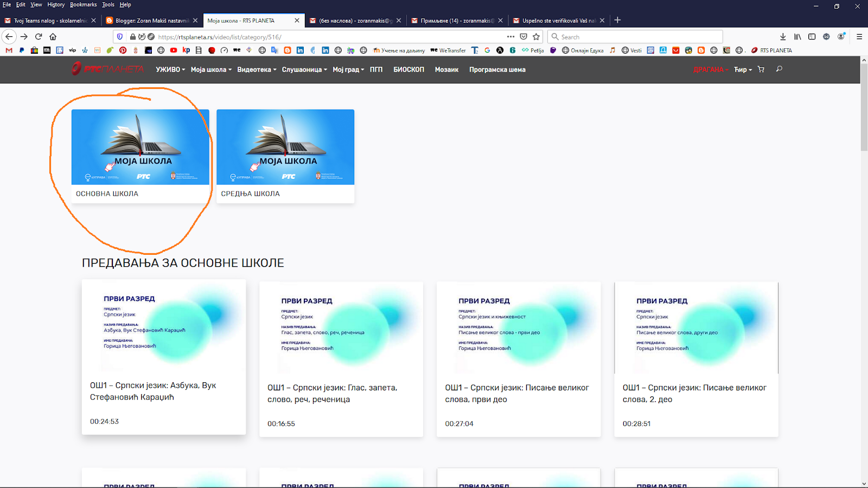Open the ОСНОВНА ШКОЛА category card
The width and height of the screenshot is (868, 488).
click(x=140, y=156)
